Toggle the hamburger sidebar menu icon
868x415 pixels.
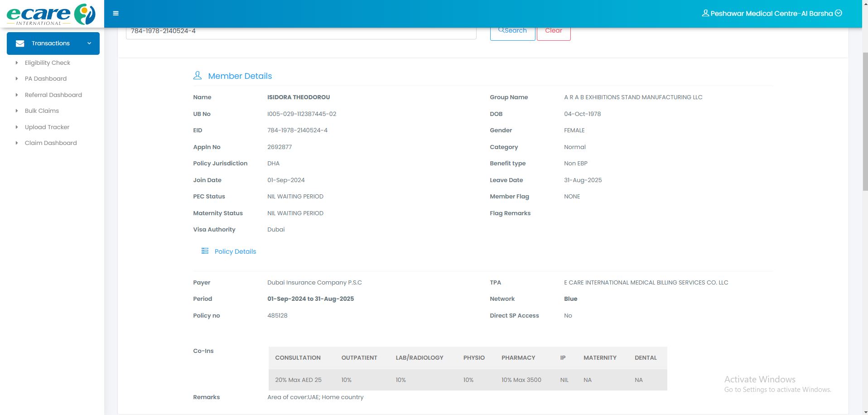116,14
